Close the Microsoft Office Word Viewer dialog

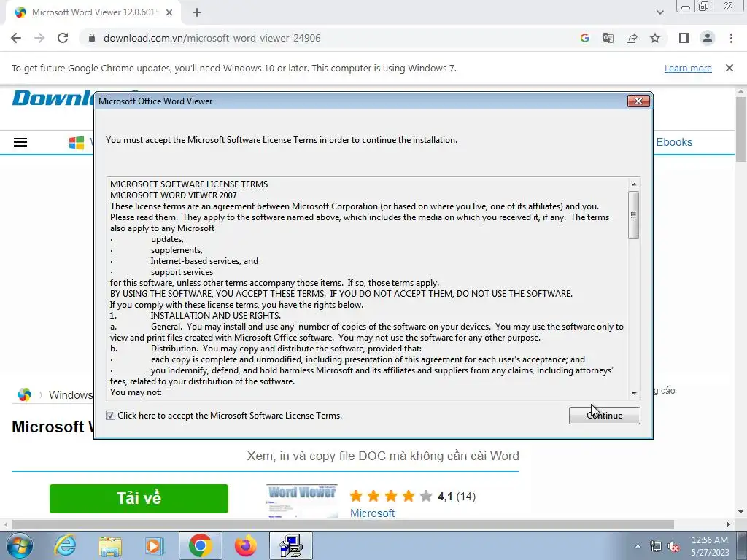(x=638, y=101)
